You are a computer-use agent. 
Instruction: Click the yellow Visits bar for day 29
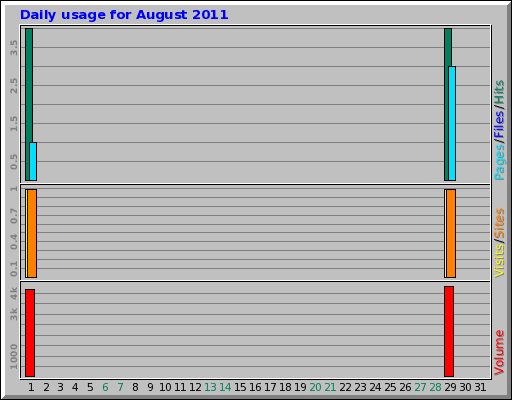point(445,233)
